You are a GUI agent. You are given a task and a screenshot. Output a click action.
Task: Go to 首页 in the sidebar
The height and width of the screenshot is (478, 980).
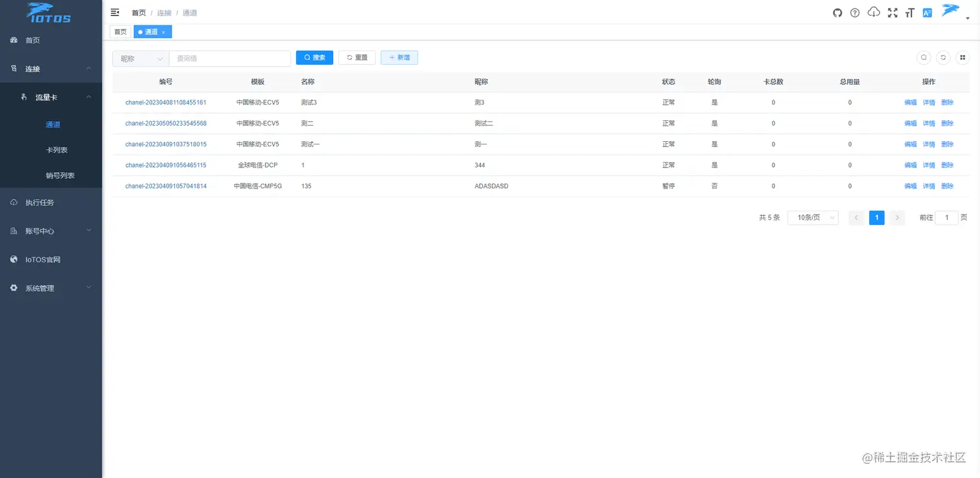coord(51,40)
